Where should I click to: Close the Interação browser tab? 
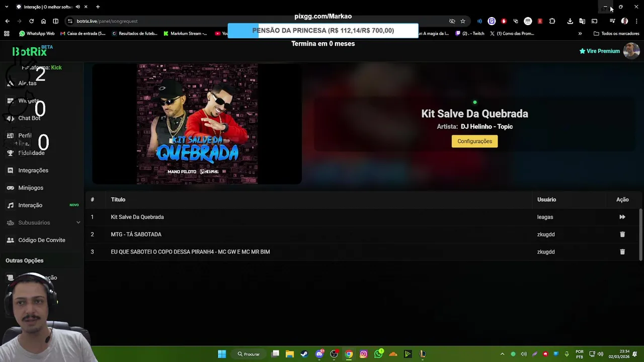point(86,7)
